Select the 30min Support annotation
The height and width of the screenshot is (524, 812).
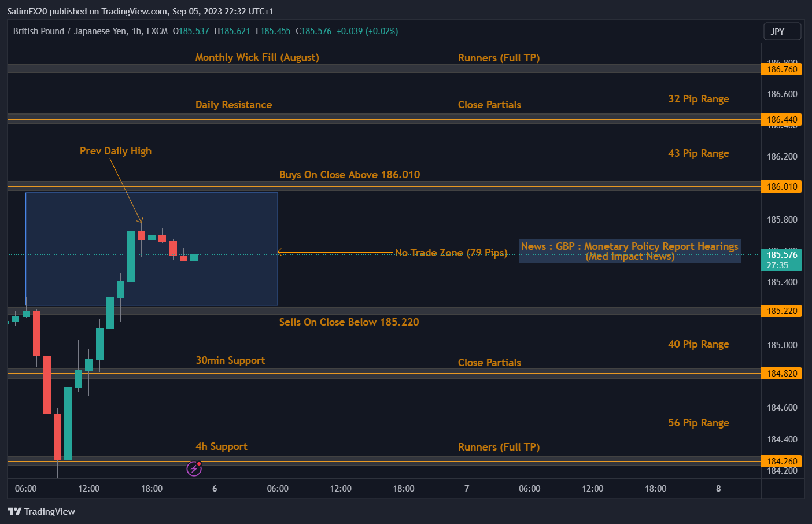pos(230,360)
